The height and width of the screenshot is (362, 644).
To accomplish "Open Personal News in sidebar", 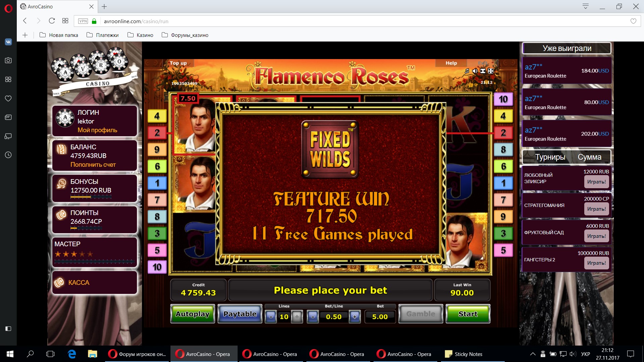I will (8, 117).
